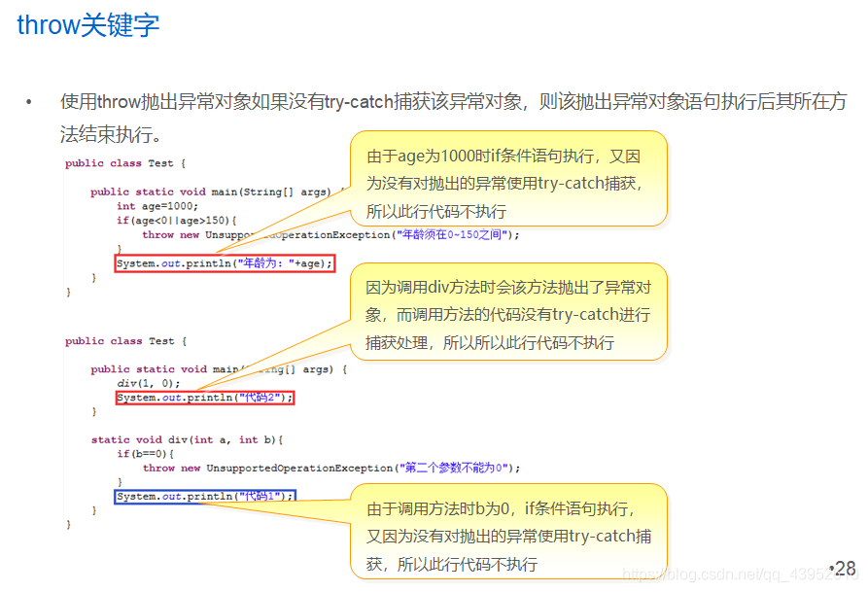Click the callout line "捕获处理，所以所以此行代码不执行"
The width and height of the screenshot is (868, 592).
(489, 343)
